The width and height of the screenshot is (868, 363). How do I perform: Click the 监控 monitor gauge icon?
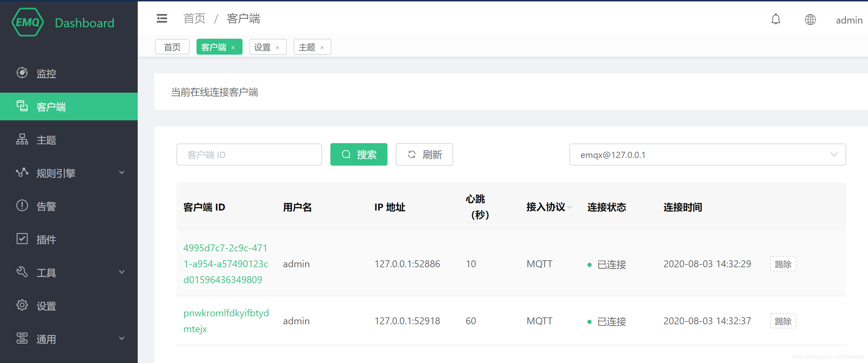22,73
